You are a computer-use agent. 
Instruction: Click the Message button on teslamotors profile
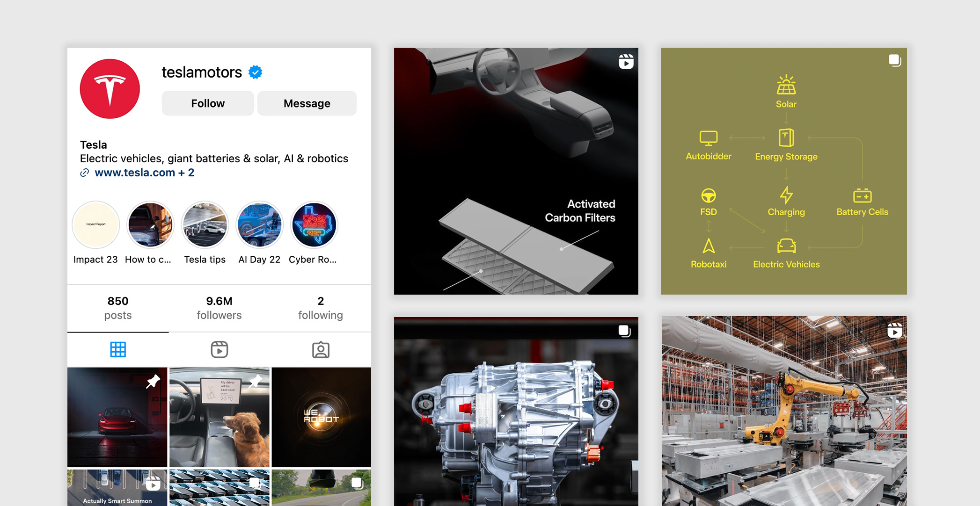(x=307, y=102)
